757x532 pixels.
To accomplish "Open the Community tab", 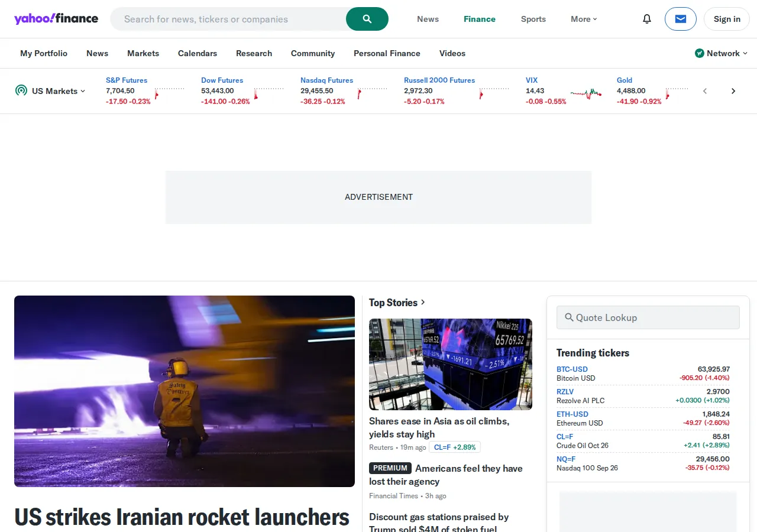I will coord(313,53).
